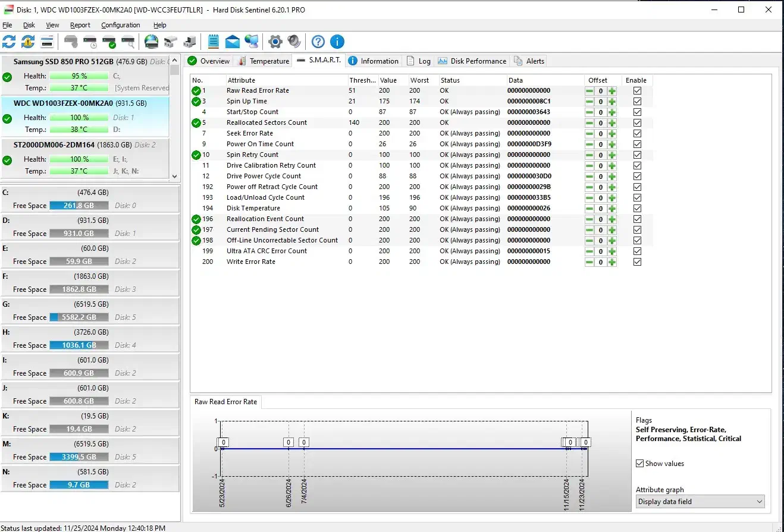Toggle Enable checkbox for Disk Temperature row

pyautogui.click(x=637, y=209)
